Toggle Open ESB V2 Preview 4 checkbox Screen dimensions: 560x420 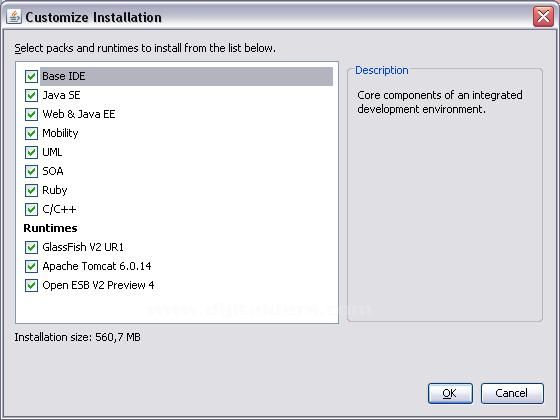31,285
